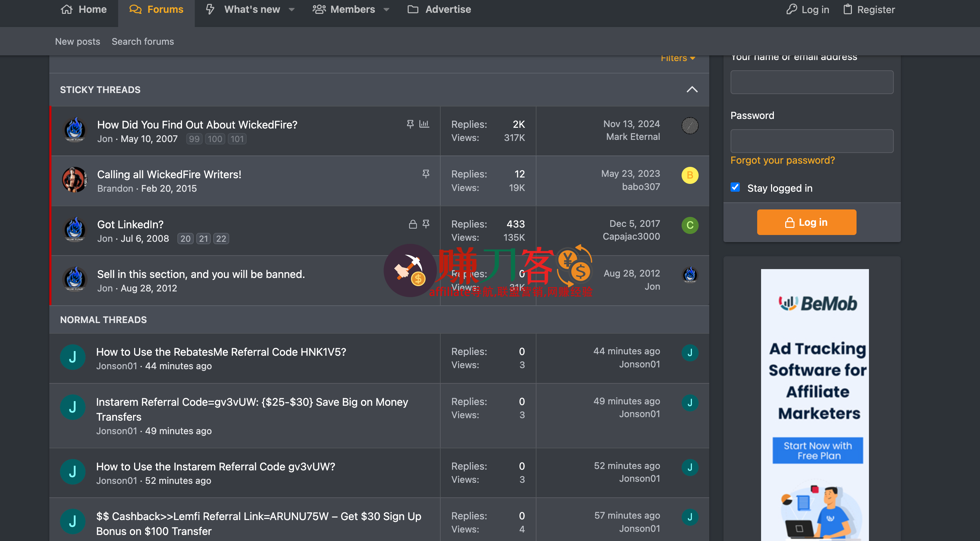Focus the Password input field
This screenshot has width=980, height=541.
(x=811, y=141)
